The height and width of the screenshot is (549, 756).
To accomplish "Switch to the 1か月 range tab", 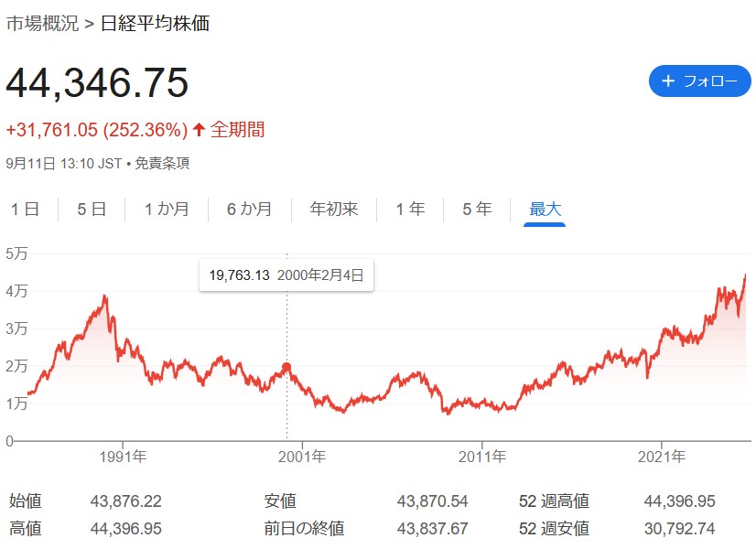I will pos(167,210).
